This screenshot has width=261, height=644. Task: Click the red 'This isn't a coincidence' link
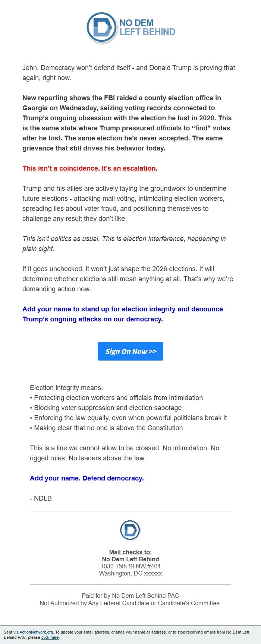coord(90,168)
